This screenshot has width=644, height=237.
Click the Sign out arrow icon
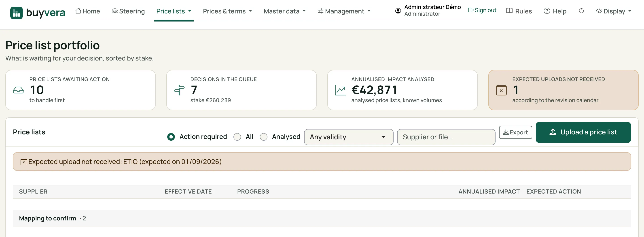(x=471, y=10)
